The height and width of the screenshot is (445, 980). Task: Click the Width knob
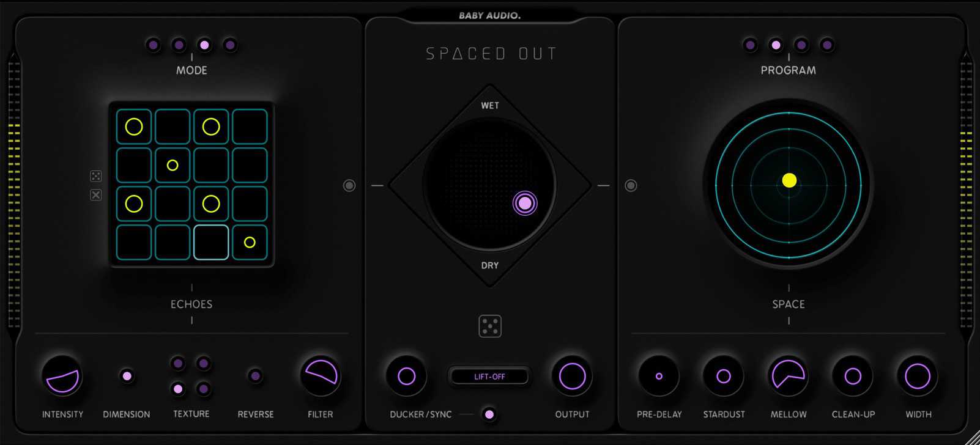click(918, 376)
